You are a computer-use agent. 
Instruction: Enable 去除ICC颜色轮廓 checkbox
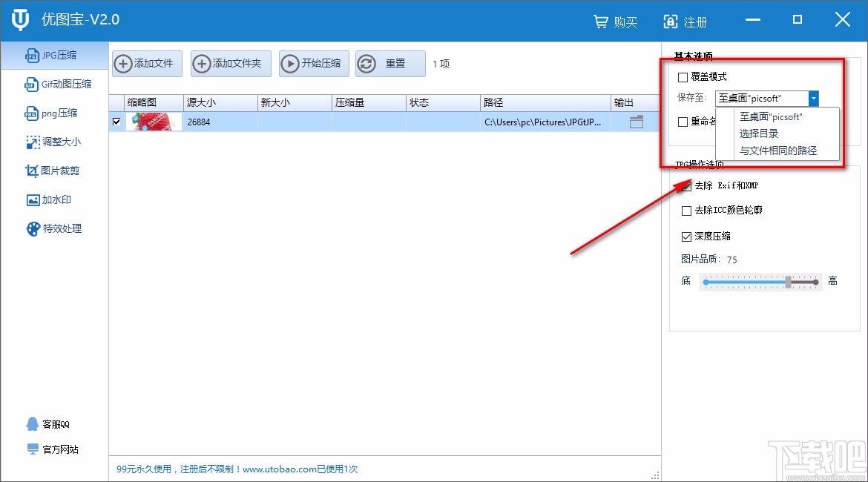click(x=686, y=211)
